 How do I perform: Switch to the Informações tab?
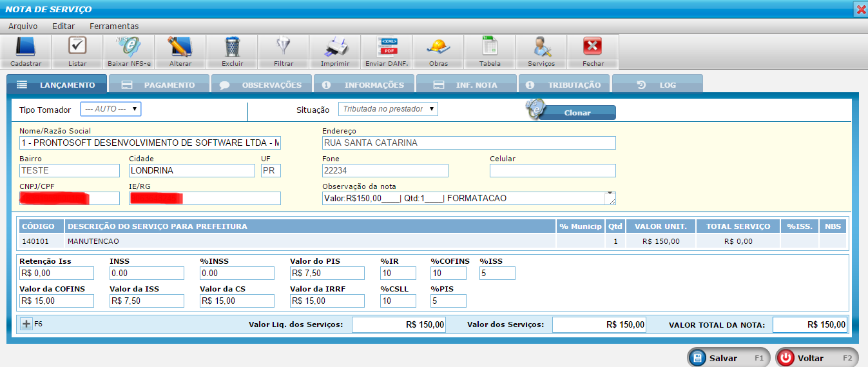pos(363,84)
